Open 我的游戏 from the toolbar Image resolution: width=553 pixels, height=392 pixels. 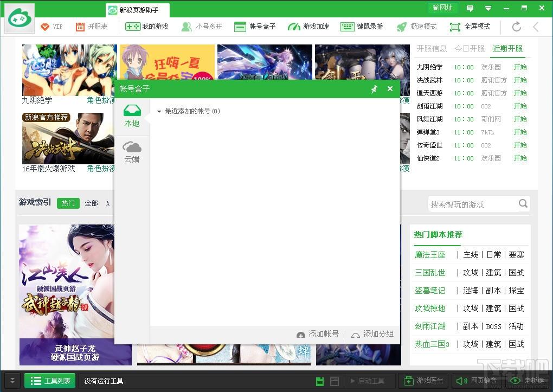click(x=147, y=27)
